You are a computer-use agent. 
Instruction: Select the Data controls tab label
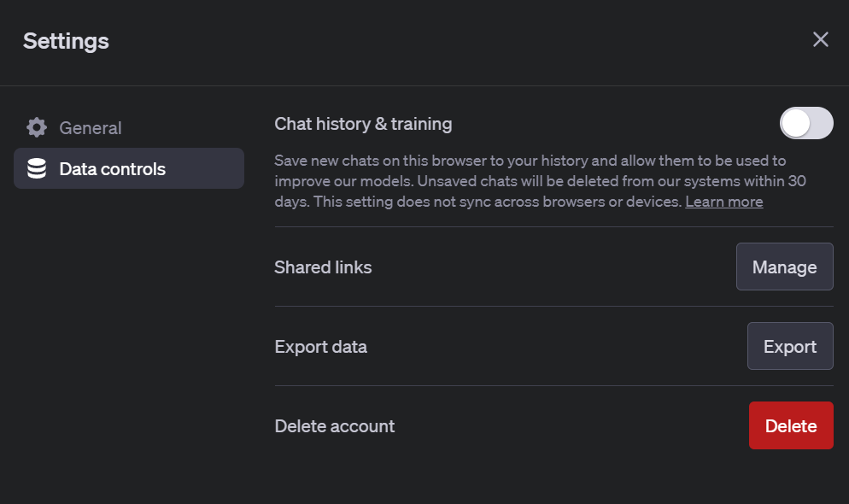pyautogui.click(x=112, y=169)
